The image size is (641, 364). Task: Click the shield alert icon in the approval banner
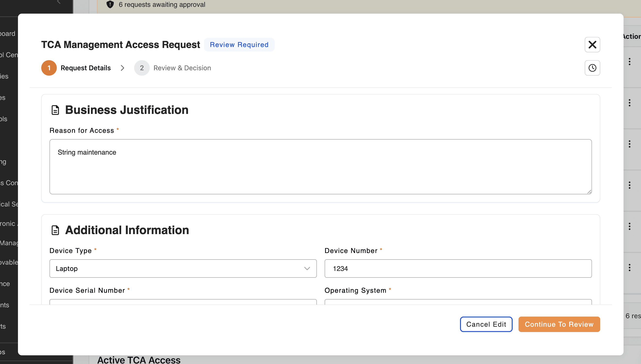tap(110, 5)
